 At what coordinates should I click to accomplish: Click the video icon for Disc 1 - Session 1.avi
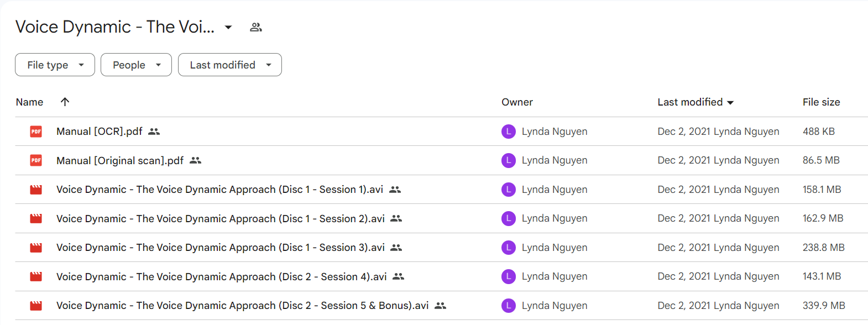click(36, 190)
